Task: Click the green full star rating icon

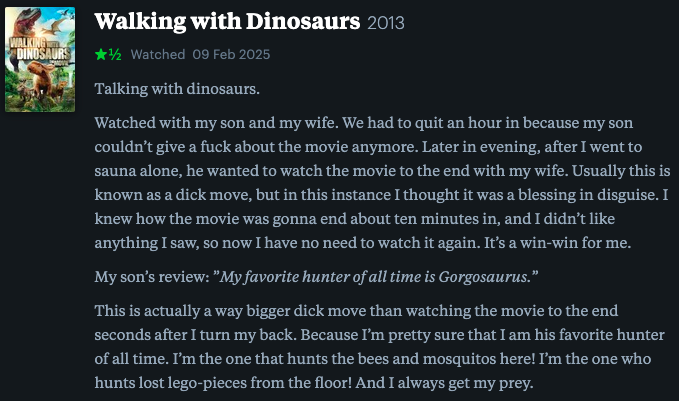Action: click(100, 55)
